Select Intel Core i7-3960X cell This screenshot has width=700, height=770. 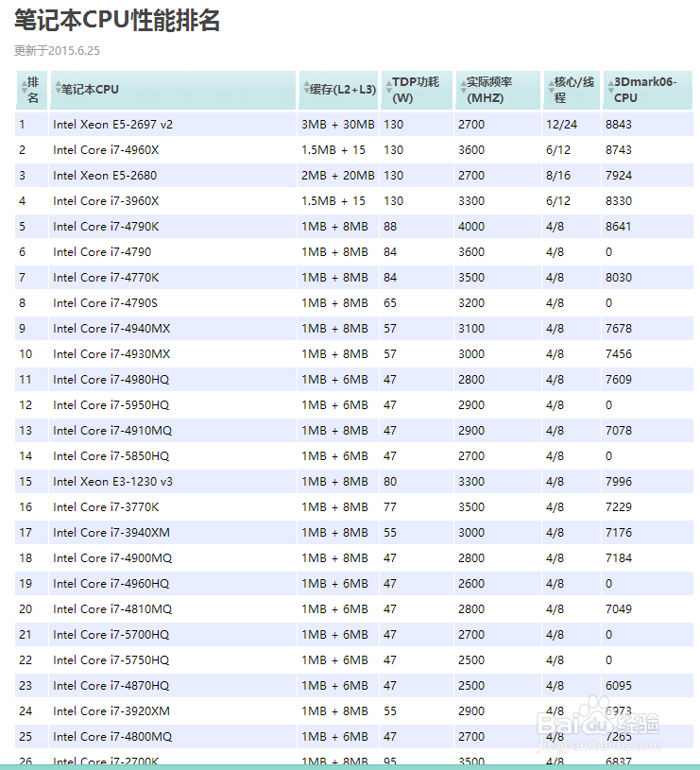pos(172,201)
